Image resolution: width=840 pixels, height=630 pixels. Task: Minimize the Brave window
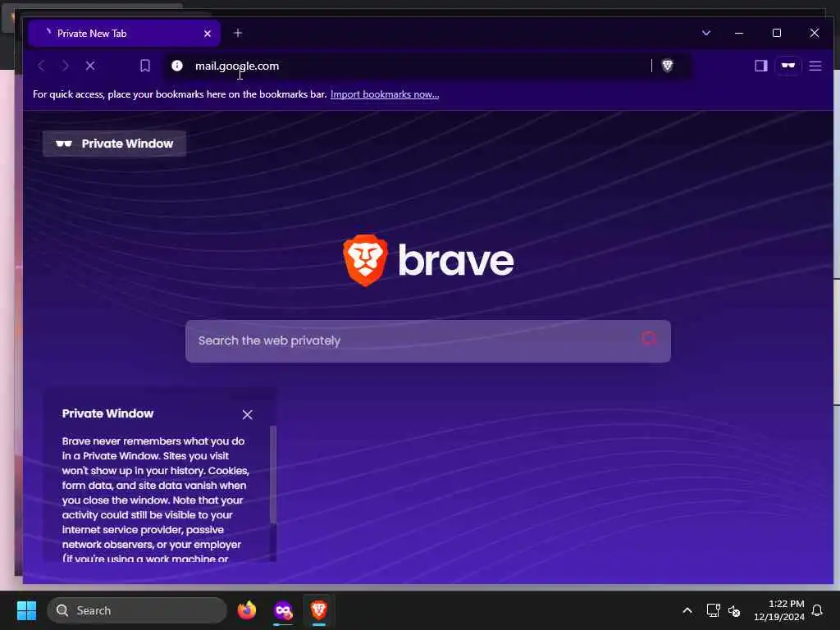pyautogui.click(x=739, y=33)
